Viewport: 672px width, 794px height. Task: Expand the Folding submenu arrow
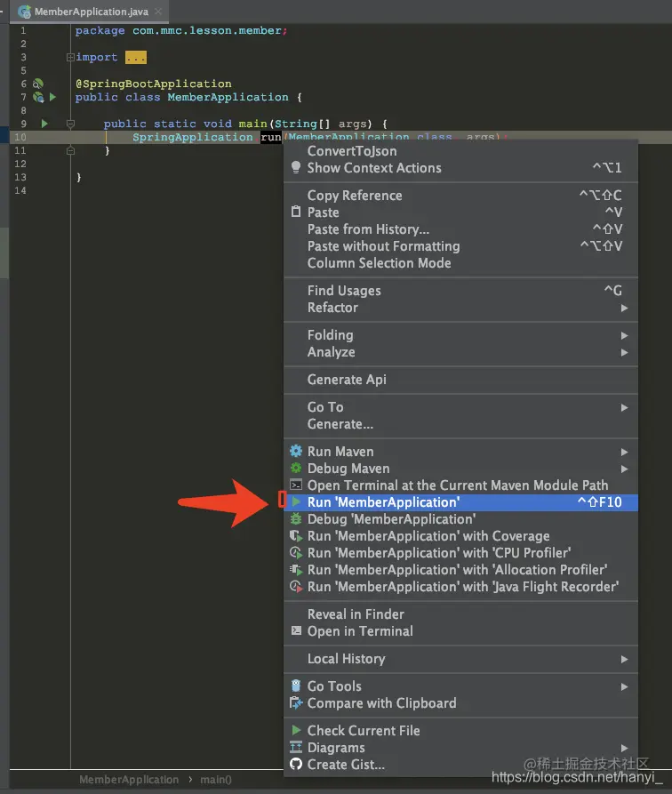(x=624, y=335)
